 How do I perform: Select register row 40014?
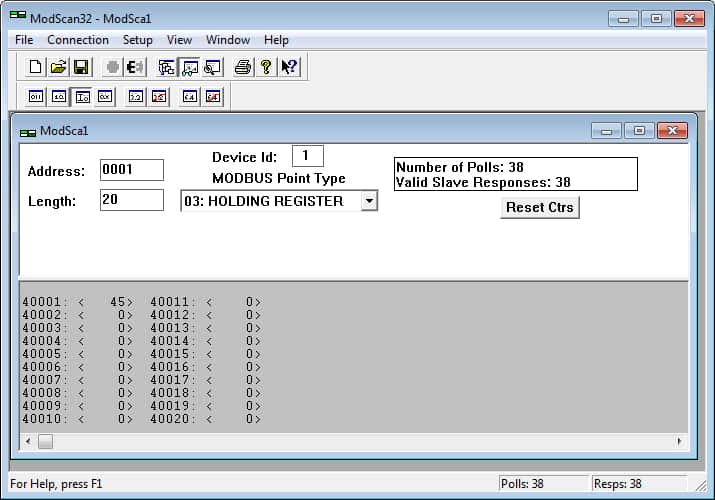pyautogui.click(x=206, y=341)
